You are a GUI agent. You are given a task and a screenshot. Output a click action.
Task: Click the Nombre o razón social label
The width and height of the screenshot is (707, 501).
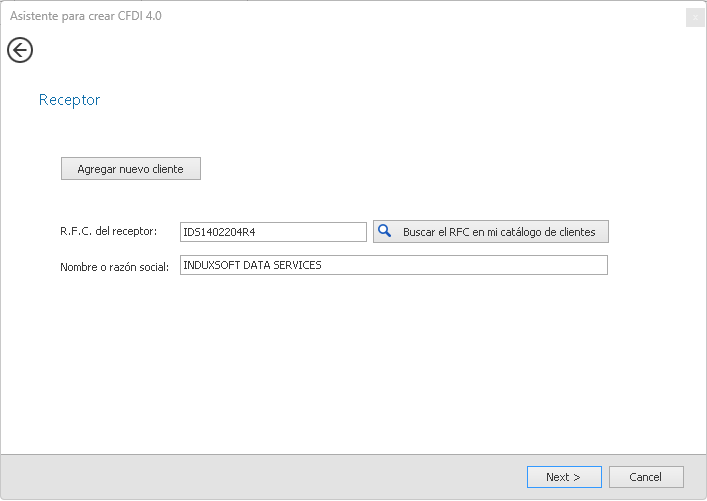(x=114, y=266)
